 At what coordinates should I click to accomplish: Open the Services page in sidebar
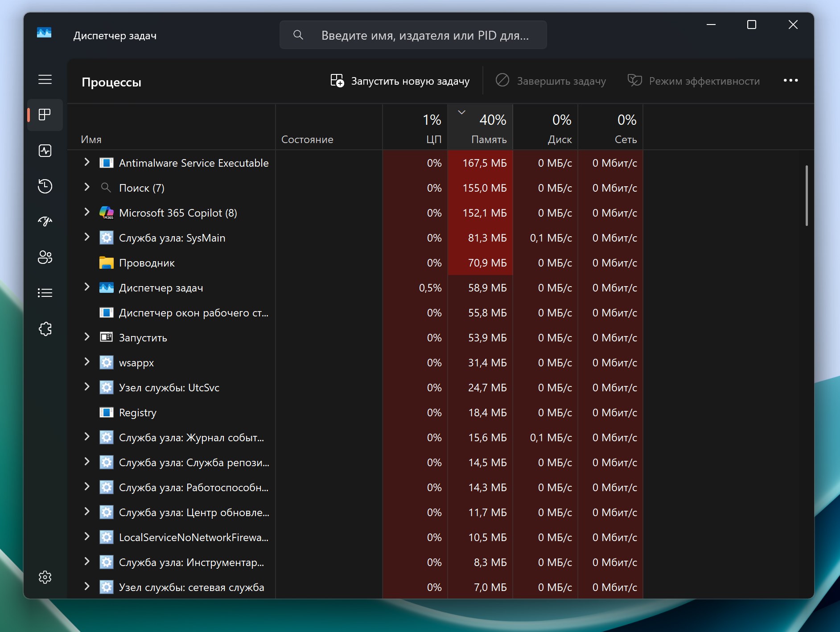tap(45, 329)
